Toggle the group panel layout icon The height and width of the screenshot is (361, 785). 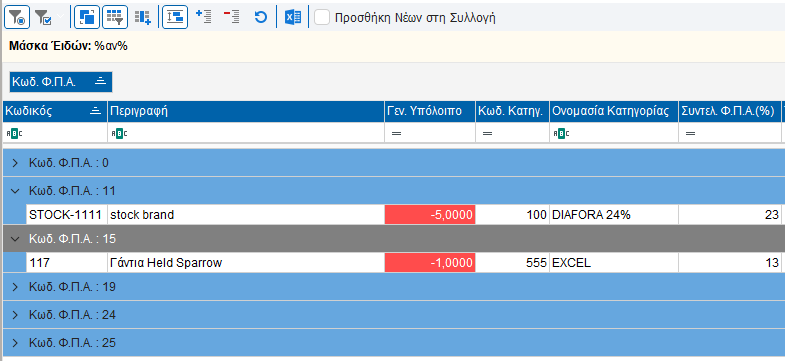(x=175, y=18)
